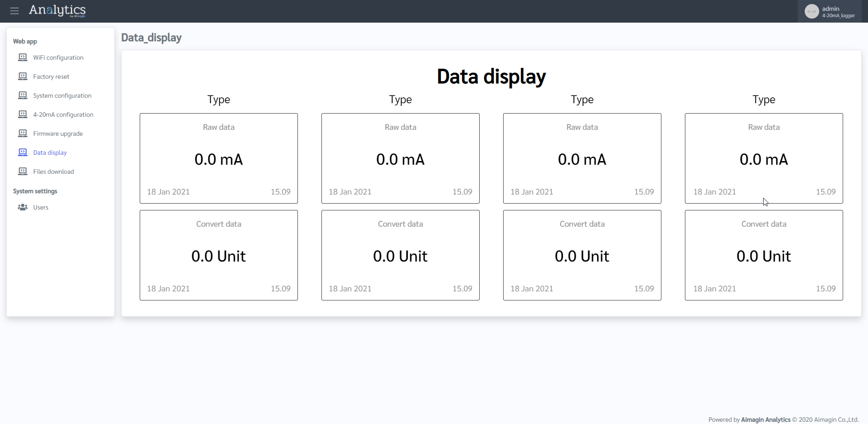Open the Files download page
The image size is (868, 424).
(53, 172)
